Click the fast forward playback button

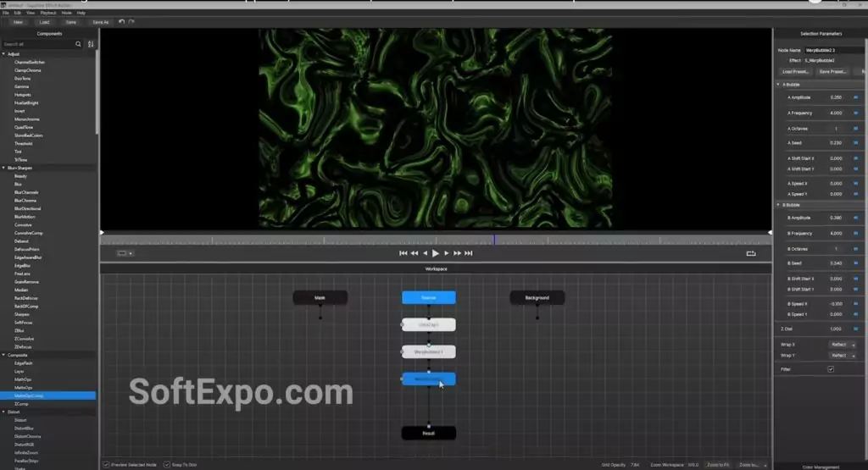click(457, 253)
